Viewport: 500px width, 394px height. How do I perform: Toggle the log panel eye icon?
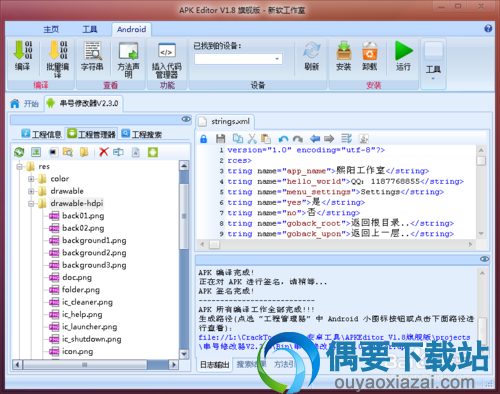tap(484, 259)
